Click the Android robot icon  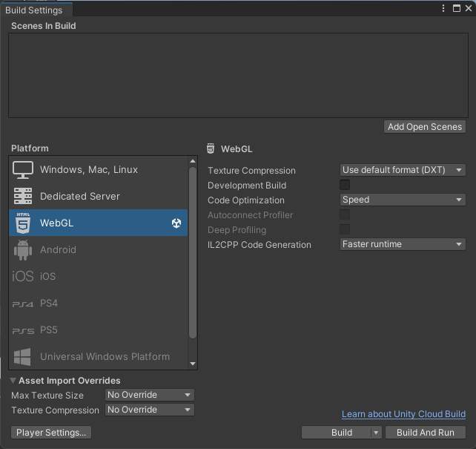pos(23,249)
